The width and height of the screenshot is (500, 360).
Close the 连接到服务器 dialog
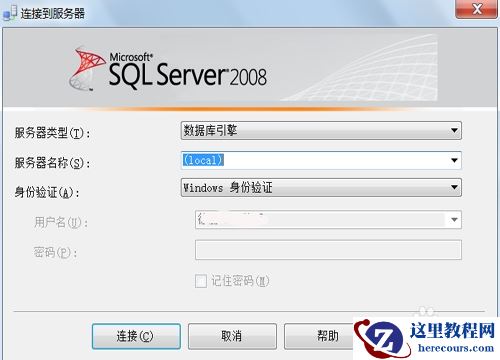coord(477,8)
